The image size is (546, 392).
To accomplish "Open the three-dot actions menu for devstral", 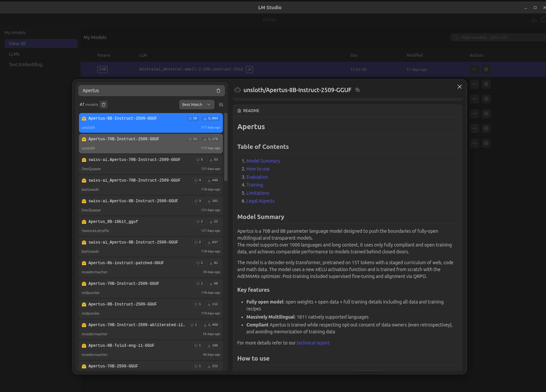I will point(474,69).
